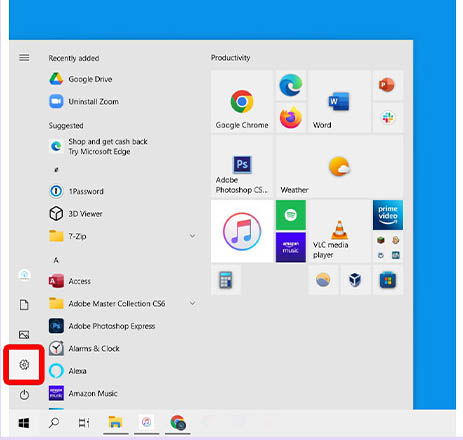Expand the Start menu with the hamburger icon
Screen dimensions: 463x440
click(x=24, y=58)
